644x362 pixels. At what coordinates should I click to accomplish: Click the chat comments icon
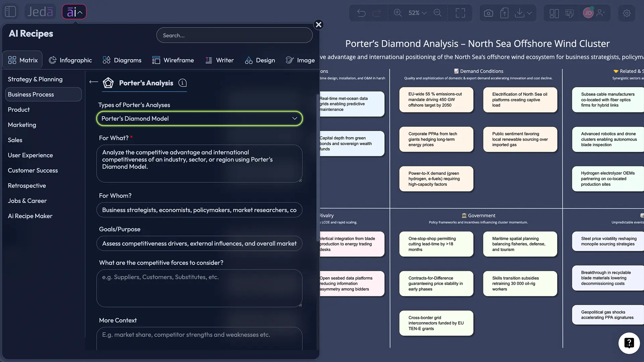[570, 13]
